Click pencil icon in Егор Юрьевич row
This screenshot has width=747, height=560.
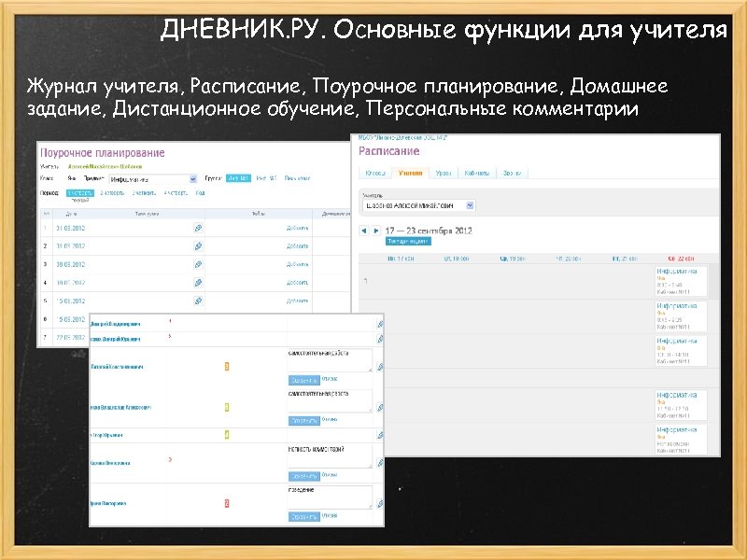pos(380,435)
